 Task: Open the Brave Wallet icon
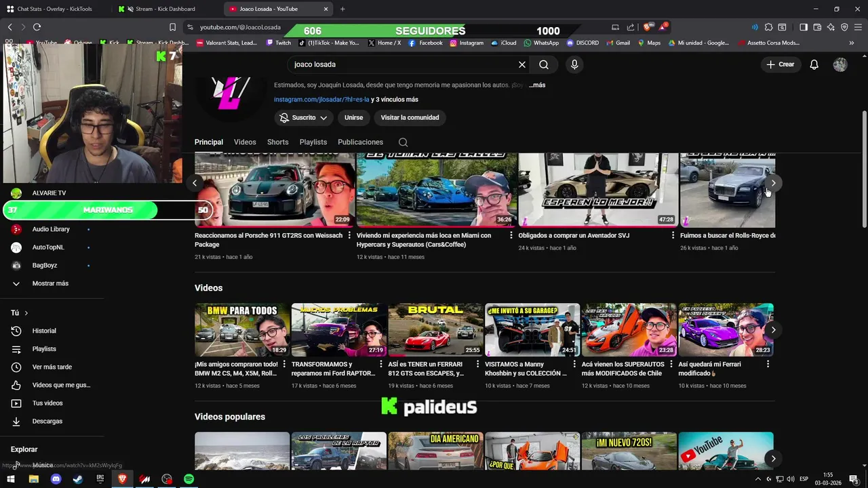tap(817, 27)
